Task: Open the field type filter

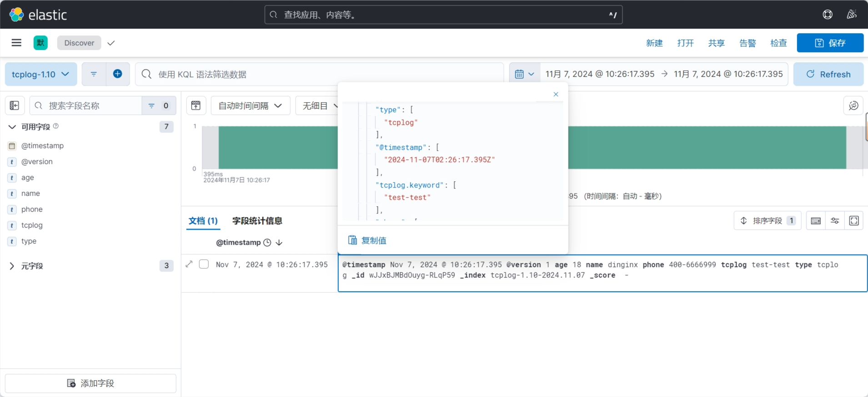Action: tap(159, 105)
